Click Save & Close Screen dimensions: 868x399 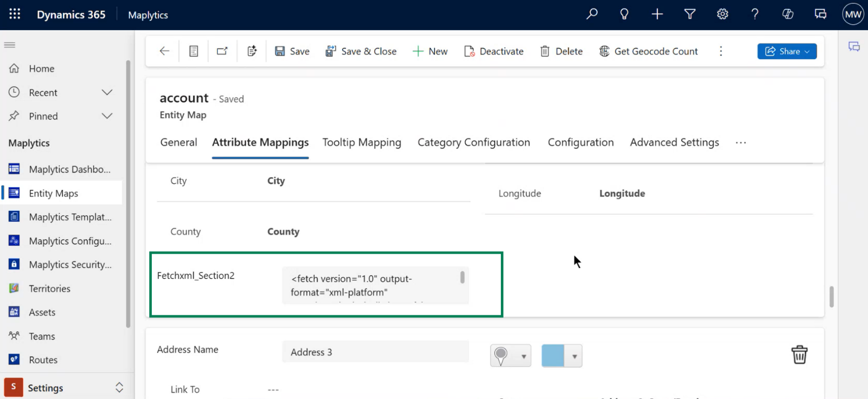(361, 51)
